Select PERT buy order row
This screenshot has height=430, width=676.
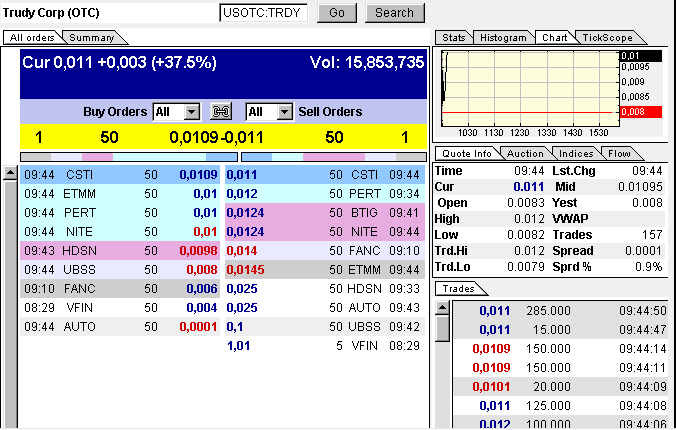coord(120,213)
